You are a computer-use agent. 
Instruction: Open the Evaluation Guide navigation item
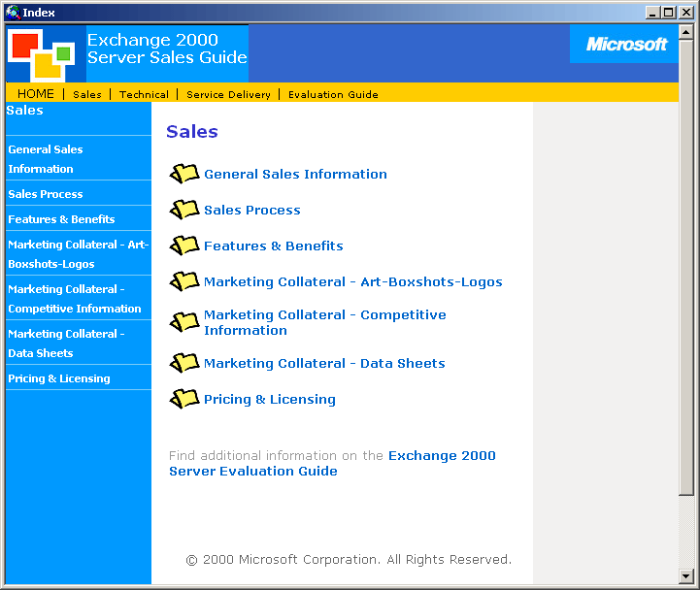[333, 94]
